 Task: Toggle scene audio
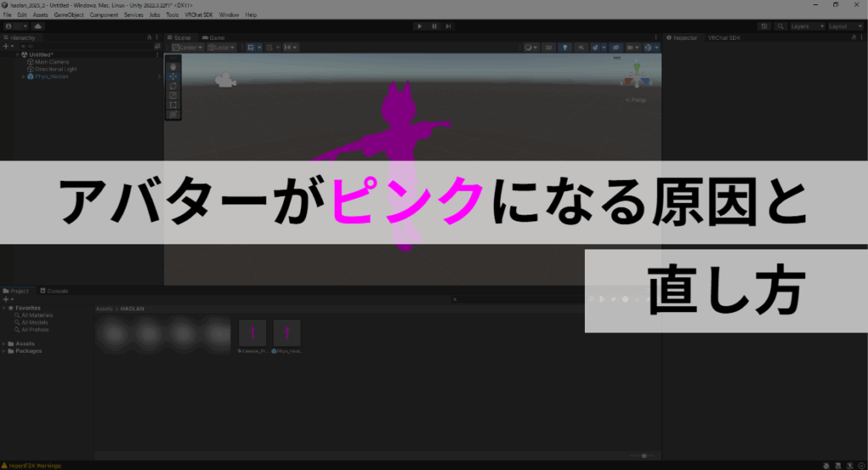pos(581,48)
